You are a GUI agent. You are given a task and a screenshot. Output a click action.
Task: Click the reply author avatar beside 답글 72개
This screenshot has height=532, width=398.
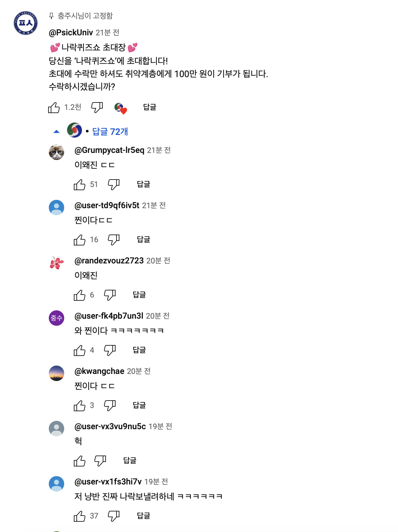click(74, 130)
